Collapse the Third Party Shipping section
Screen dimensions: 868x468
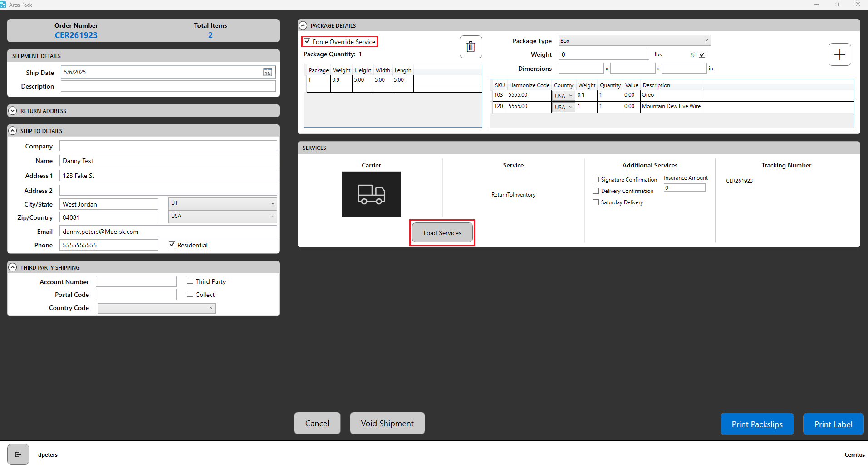click(x=13, y=267)
